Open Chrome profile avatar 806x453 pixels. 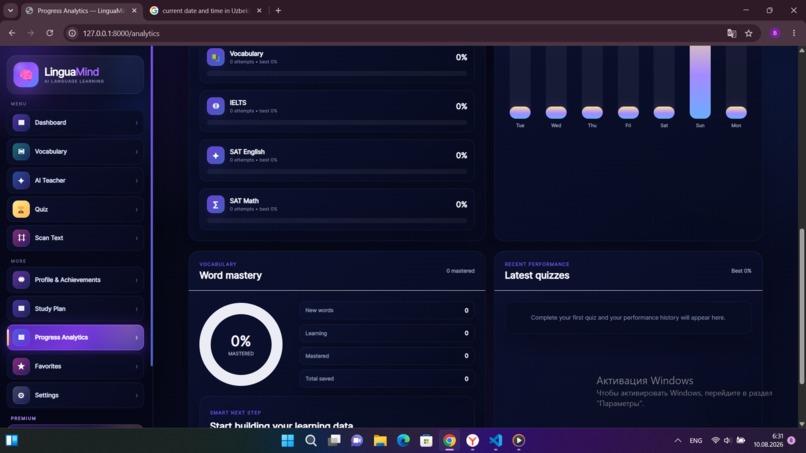tap(775, 33)
